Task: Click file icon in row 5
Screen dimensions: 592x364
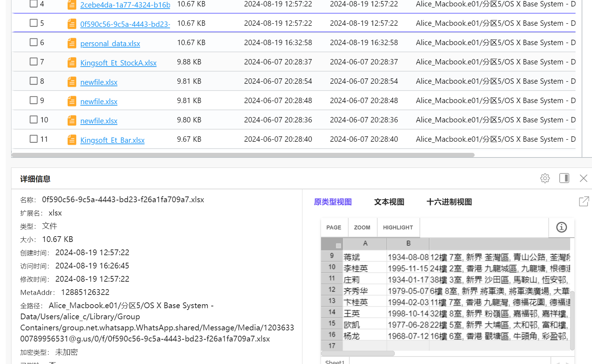Action: 72,24
